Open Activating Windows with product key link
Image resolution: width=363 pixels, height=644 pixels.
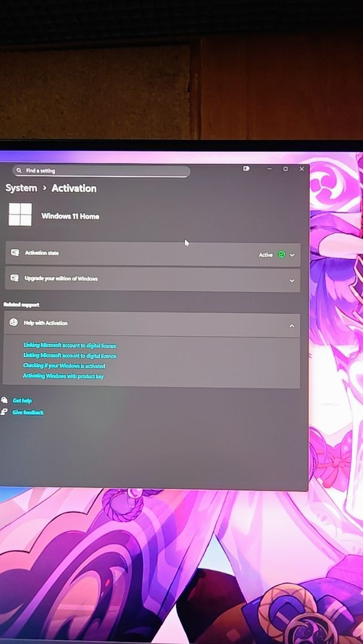click(63, 376)
